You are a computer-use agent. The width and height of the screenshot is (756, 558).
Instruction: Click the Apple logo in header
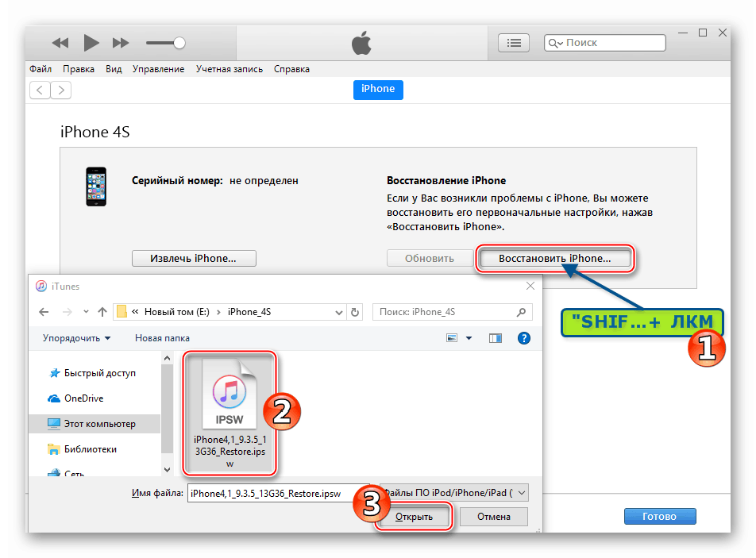361,43
